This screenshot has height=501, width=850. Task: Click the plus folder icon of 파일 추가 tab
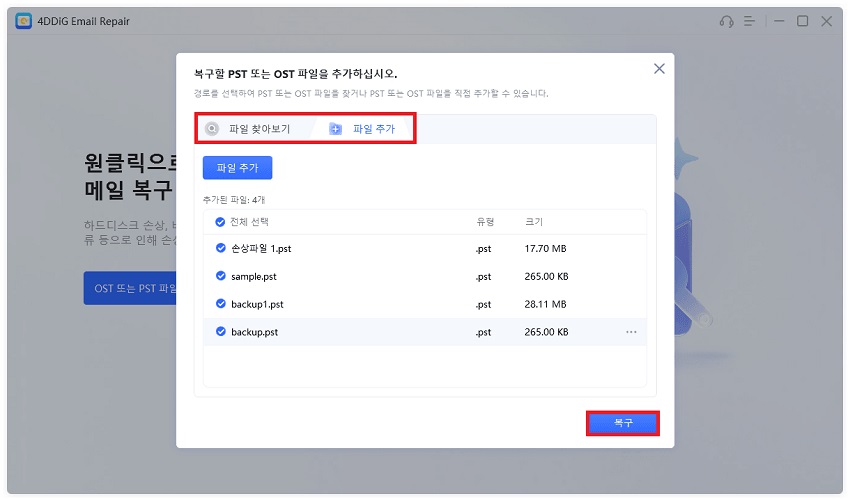tap(336, 129)
